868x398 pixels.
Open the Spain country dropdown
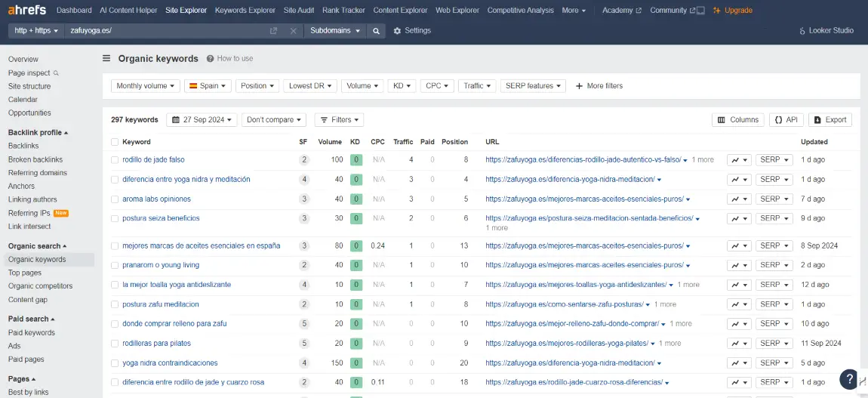pos(208,86)
